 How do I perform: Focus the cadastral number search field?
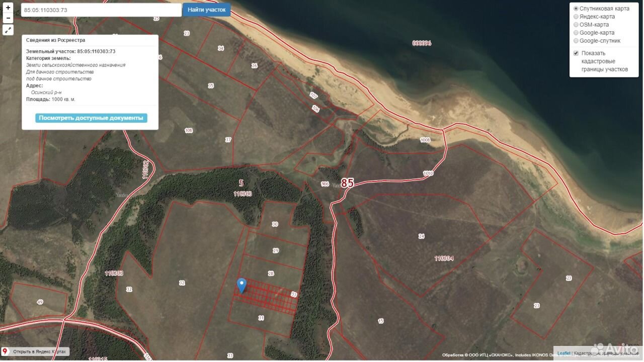tap(101, 10)
